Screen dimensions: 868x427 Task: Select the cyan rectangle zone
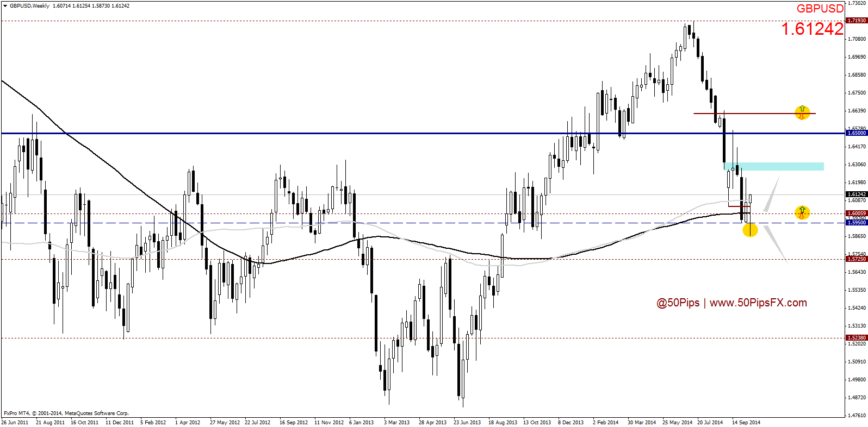(774, 166)
